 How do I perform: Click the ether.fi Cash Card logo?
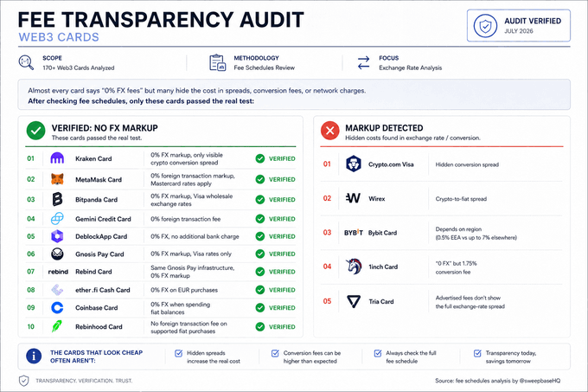tap(57, 290)
